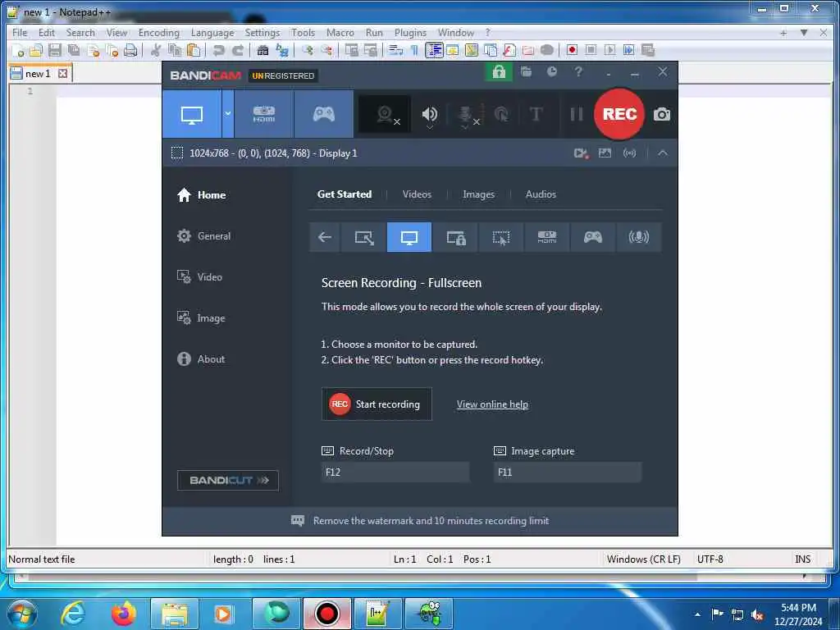The width and height of the screenshot is (840, 630).
Task: Open the File menu in Notepad++
Action: pos(20,33)
